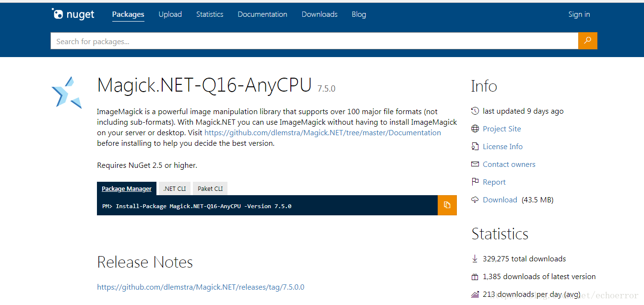Click the 'last updated 9 days ago' text
This screenshot has width=644, height=305.
point(523,111)
